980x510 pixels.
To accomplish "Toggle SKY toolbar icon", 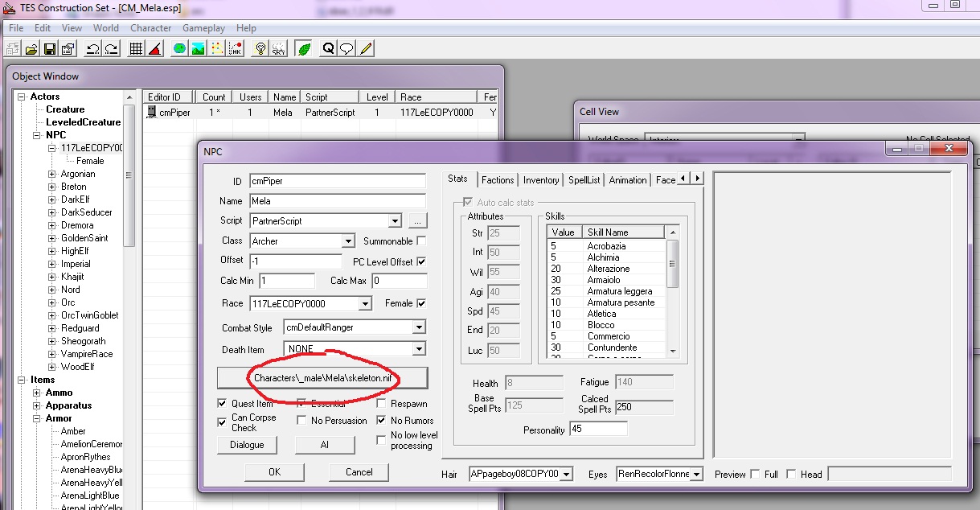I will [x=279, y=48].
